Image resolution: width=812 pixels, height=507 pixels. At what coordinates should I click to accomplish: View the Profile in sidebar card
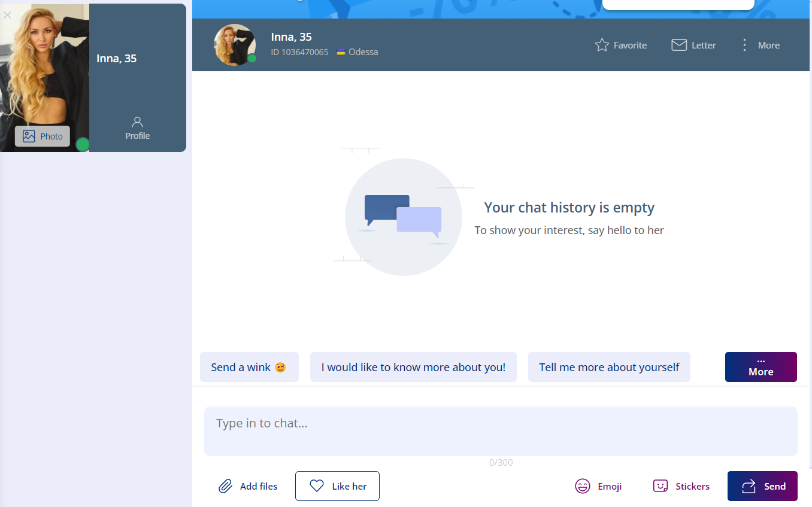(137, 128)
